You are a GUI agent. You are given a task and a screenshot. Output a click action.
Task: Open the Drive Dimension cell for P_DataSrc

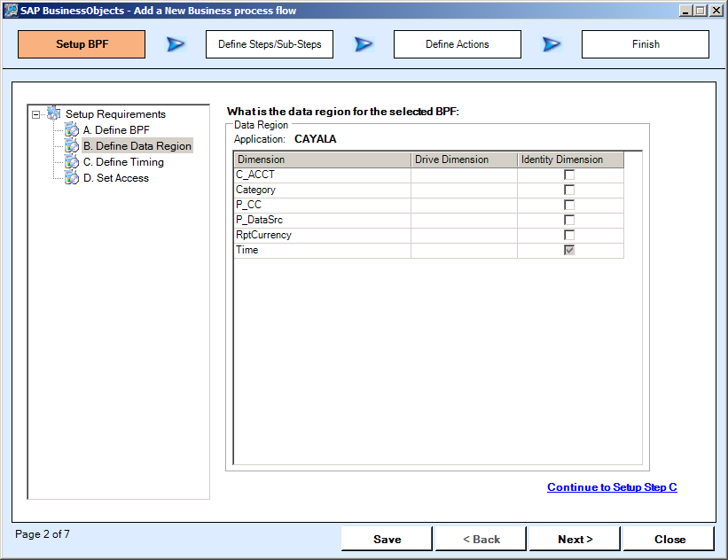pos(463,220)
